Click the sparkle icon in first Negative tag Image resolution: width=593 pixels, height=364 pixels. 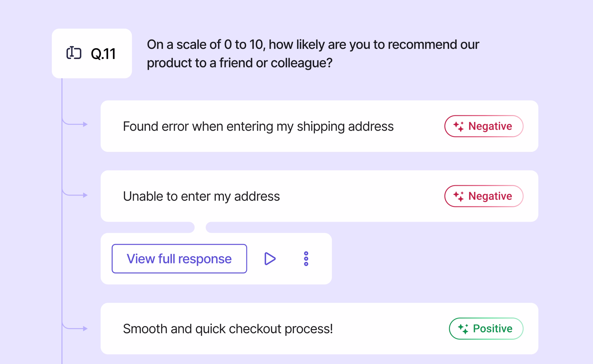(458, 126)
